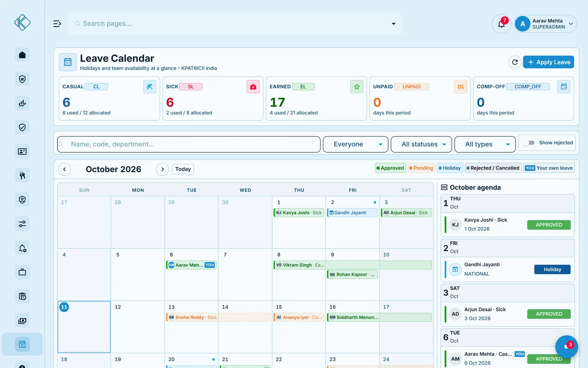
Task: Open the chart analytics sidebar icon
Action: (22, 103)
